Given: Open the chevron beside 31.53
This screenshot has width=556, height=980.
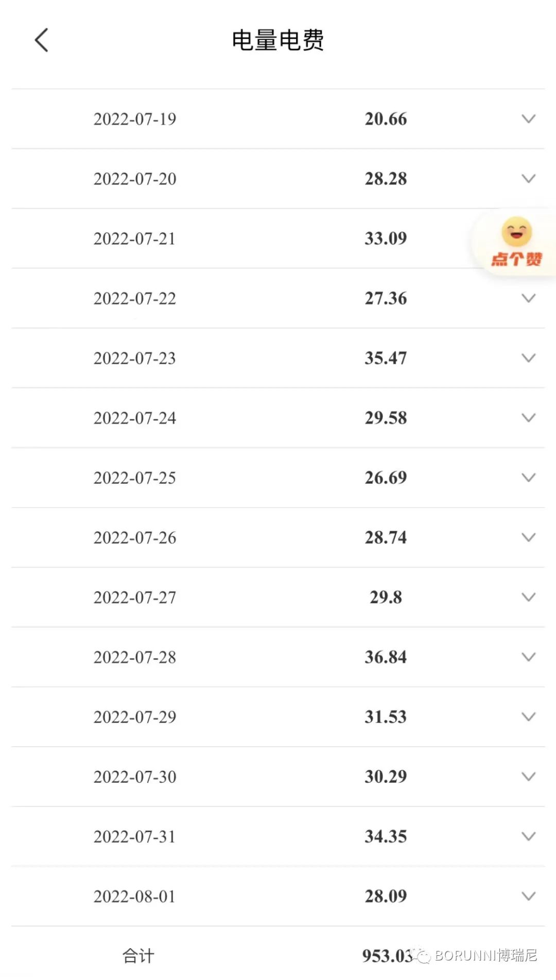Looking at the screenshot, I should click(528, 717).
